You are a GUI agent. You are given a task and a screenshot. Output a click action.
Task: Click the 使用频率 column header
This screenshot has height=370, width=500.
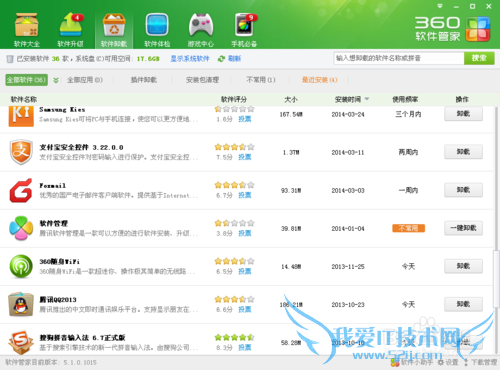405,99
